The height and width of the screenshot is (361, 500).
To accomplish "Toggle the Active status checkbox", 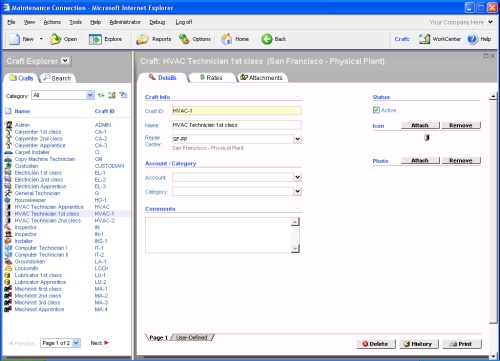I will 376,110.
